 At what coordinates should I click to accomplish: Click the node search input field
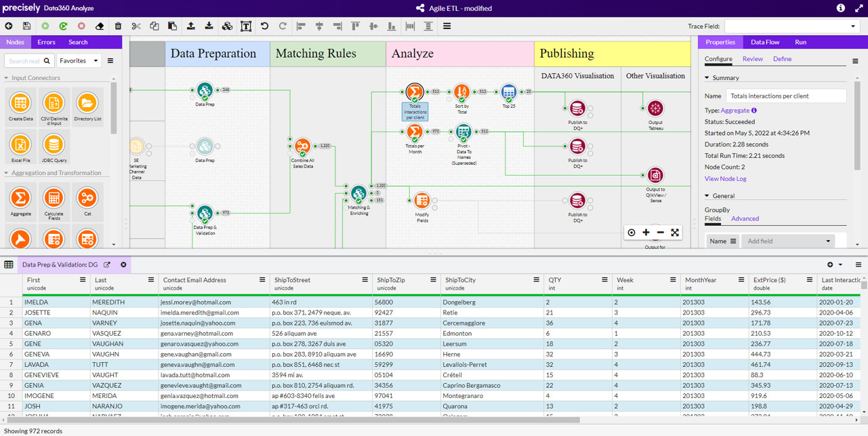pyautogui.click(x=23, y=61)
